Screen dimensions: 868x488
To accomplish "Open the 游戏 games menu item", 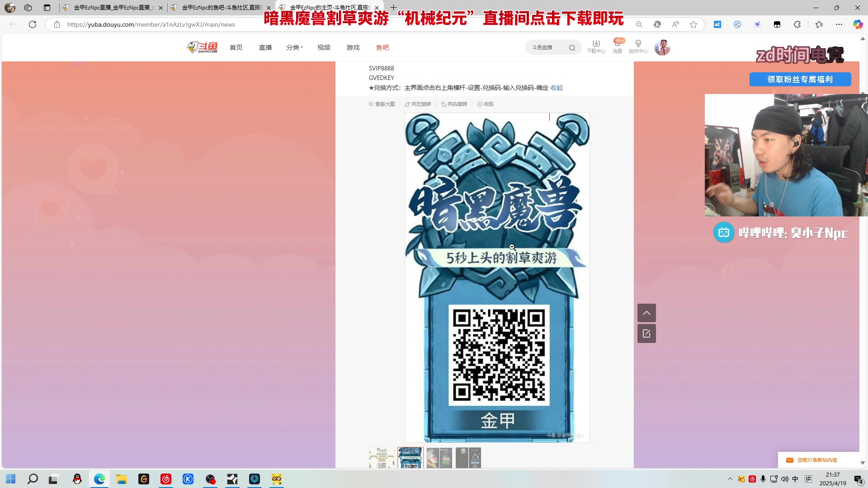I will (353, 47).
